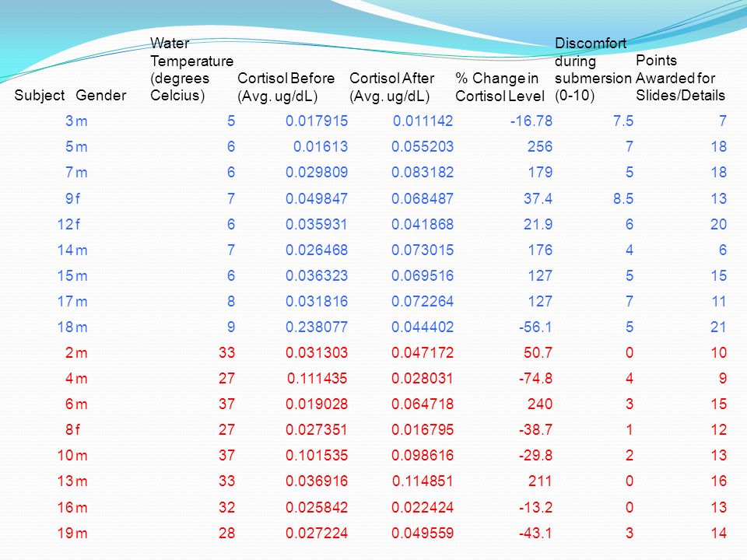Click the "Subject" column header

tap(39, 95)
